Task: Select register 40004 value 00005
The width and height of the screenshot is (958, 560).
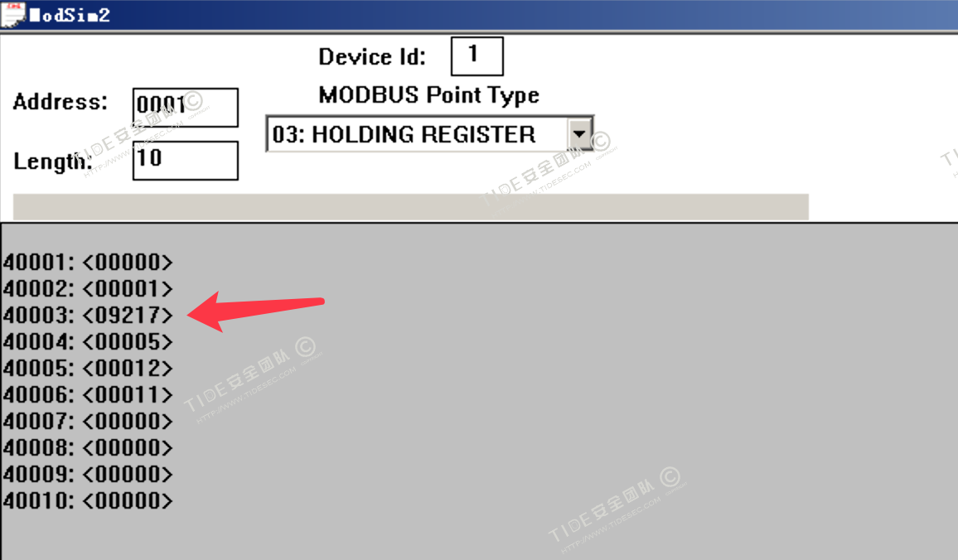Action: point(128,342)
